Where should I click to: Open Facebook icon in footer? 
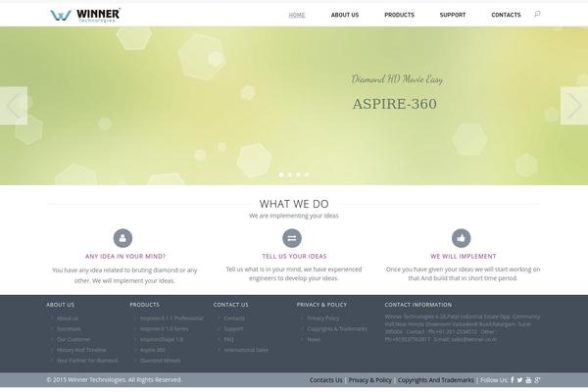[513, 380]
